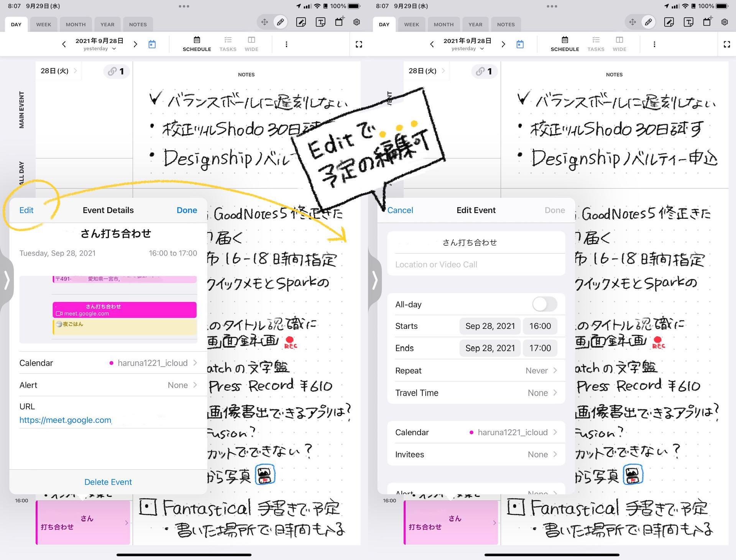Screen dimensions: 736x560
Task: Change the Ends time 17:00
Action: (540, 348)
